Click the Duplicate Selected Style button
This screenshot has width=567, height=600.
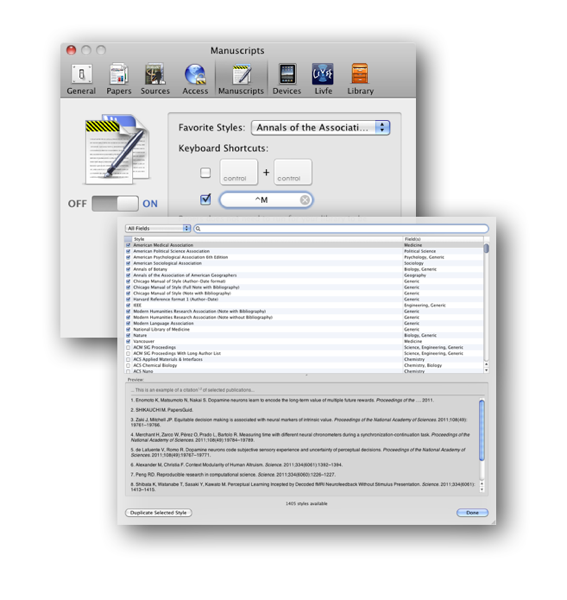pyautogui.click(x=158, y=513)
